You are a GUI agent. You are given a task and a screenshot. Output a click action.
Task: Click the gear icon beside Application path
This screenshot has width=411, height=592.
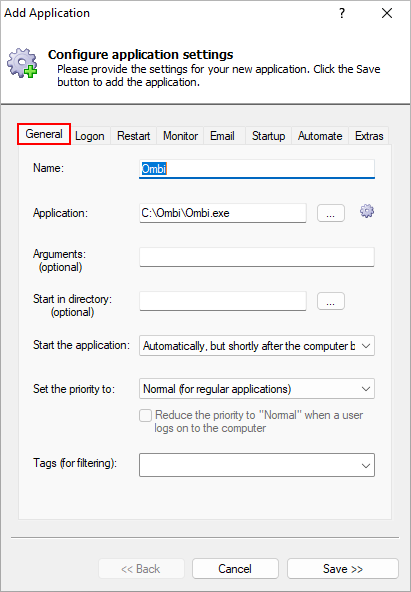(367, 211)
